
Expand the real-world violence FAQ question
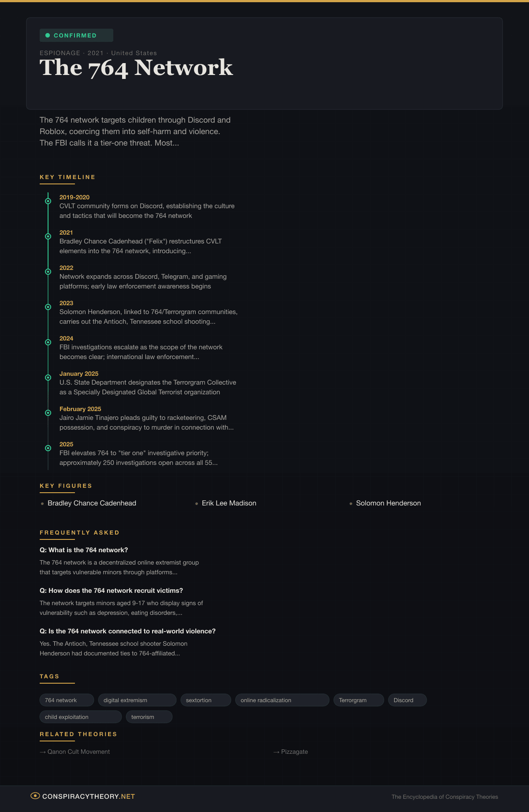tap(127, 631)
